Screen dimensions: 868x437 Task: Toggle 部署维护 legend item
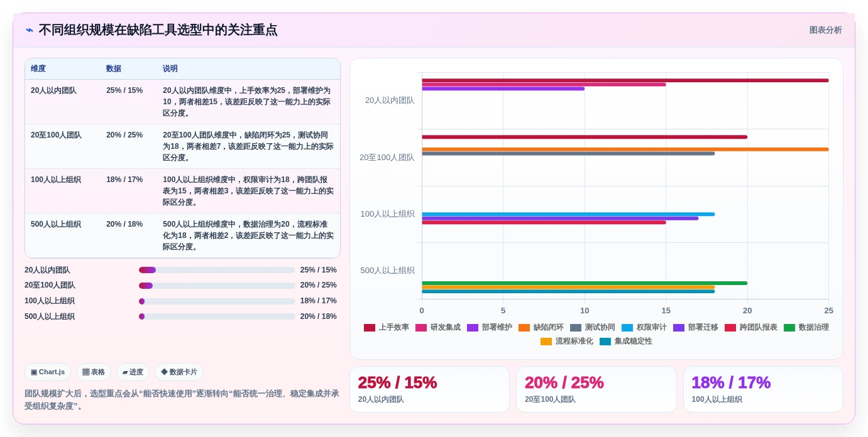coord(490,328)
